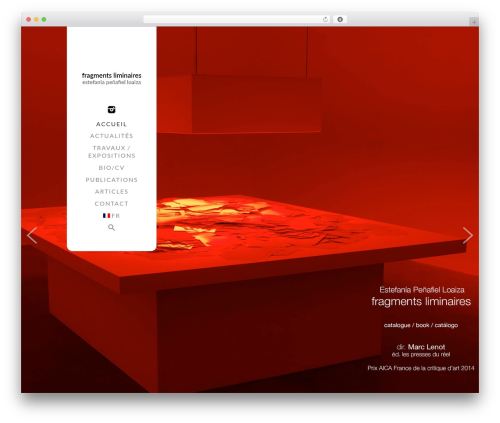Click 'Estefanía Peñafiel Loaiza' slide caption
This screenshot has width=500, height=423.
(422, 290)
